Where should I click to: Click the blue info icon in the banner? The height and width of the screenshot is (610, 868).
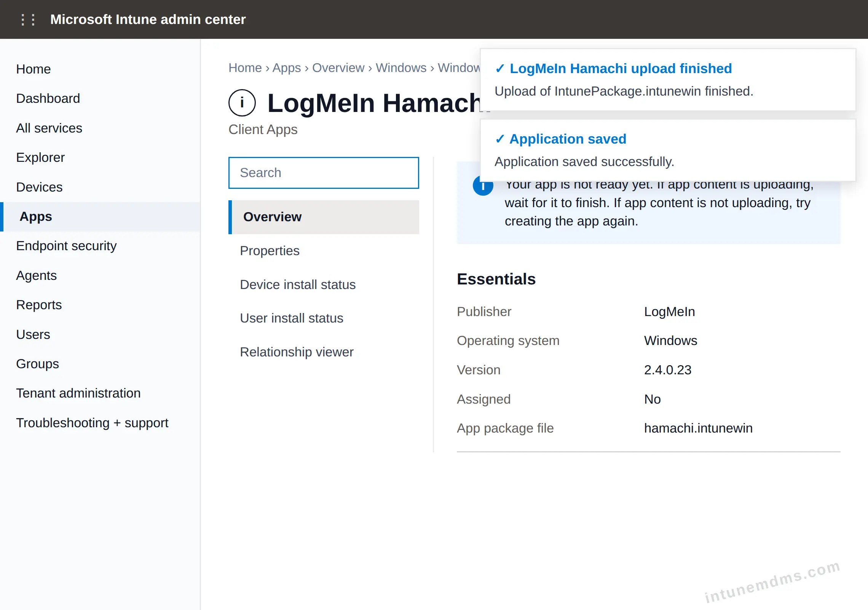click(483, 187)
